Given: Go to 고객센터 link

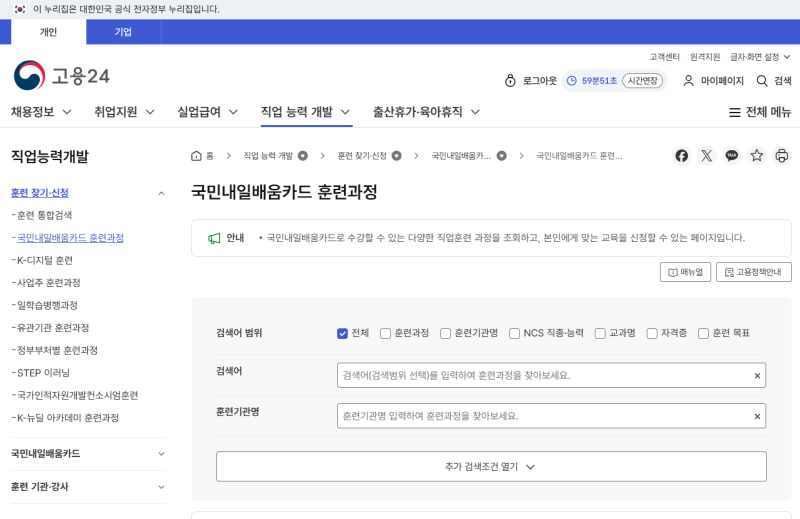Looking at the screenshot, I should [664, 57].
